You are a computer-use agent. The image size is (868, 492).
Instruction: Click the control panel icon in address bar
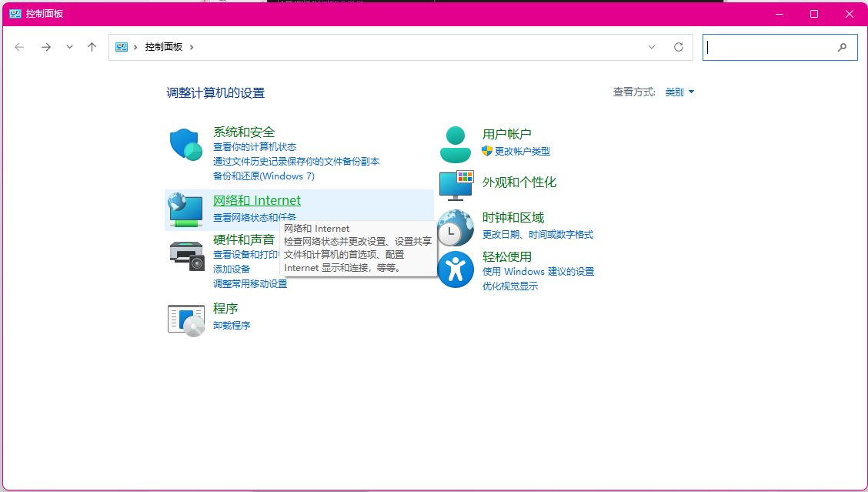coord(122,47)
